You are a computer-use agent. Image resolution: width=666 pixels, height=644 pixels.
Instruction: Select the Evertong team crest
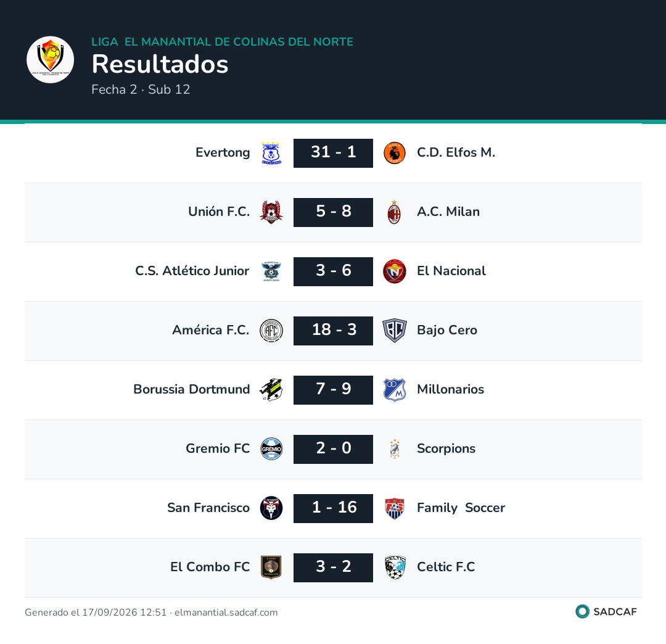(271, 153)
